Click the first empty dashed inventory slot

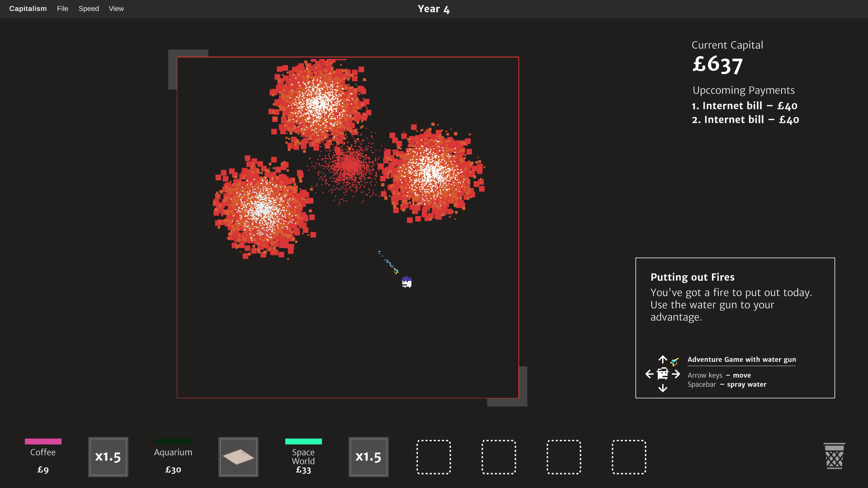coord(434,457)
